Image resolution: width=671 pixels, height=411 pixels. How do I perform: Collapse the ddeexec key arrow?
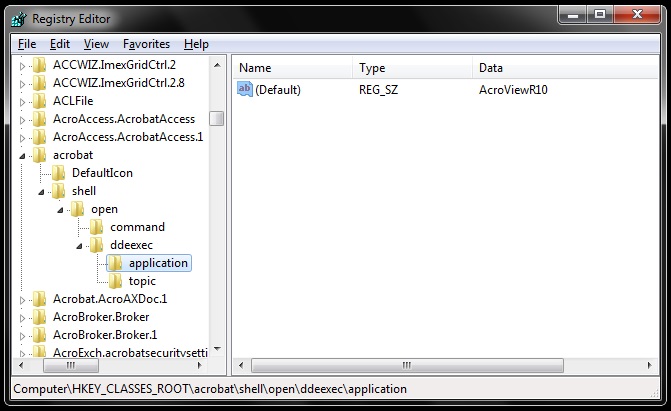pos(80,246)
